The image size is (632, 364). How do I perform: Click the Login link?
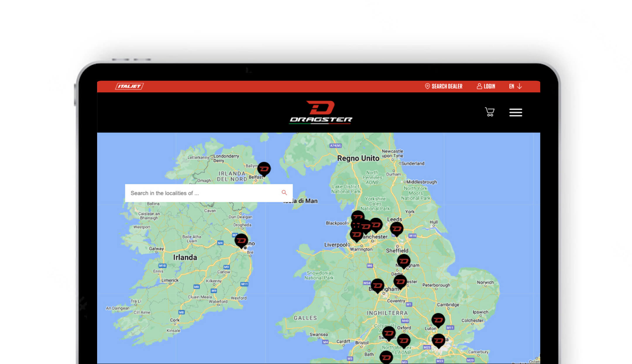489,86
